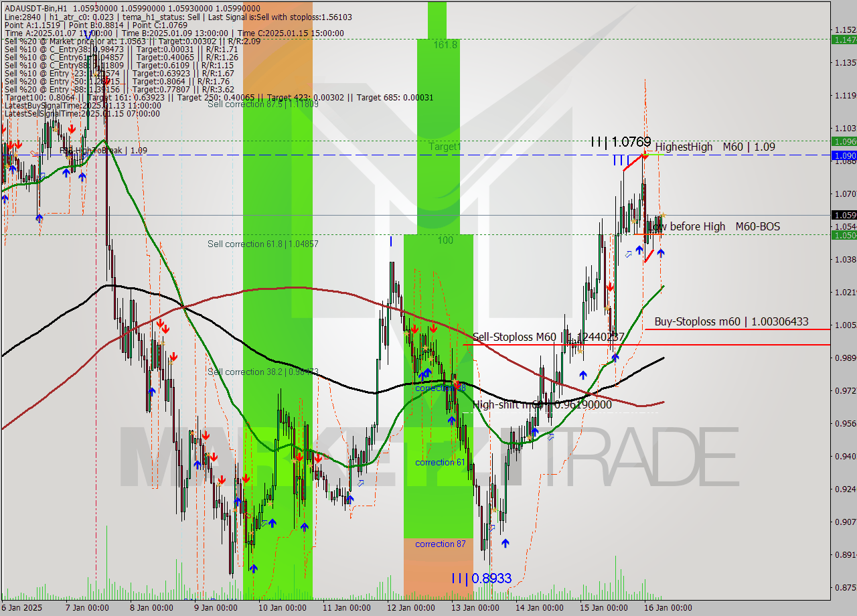
Task: Click the 0.956 price axis value
Action: [x=845, y=423]
